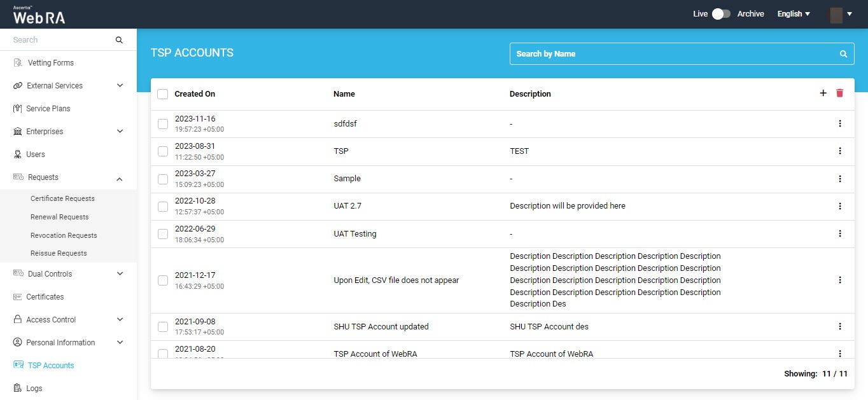The width and height of the screenshot is (868, 400).
Task: Toggle the Live/Archive switch
Action: click(720, 14)
